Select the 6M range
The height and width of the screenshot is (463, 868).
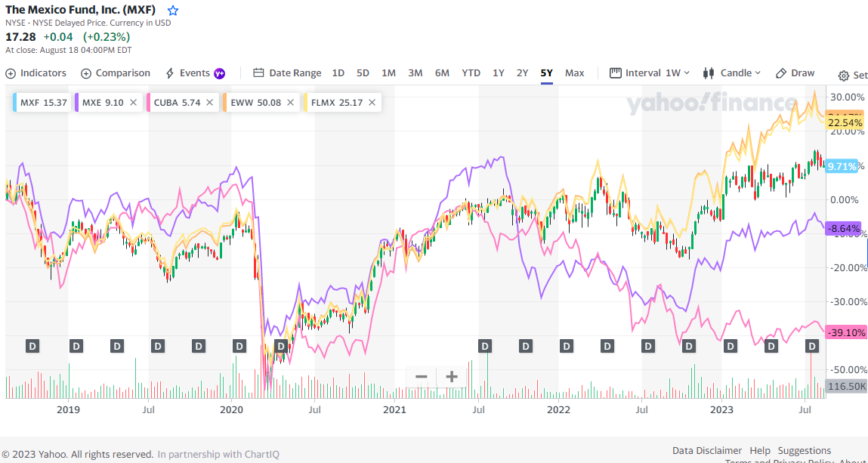(442, 73)
